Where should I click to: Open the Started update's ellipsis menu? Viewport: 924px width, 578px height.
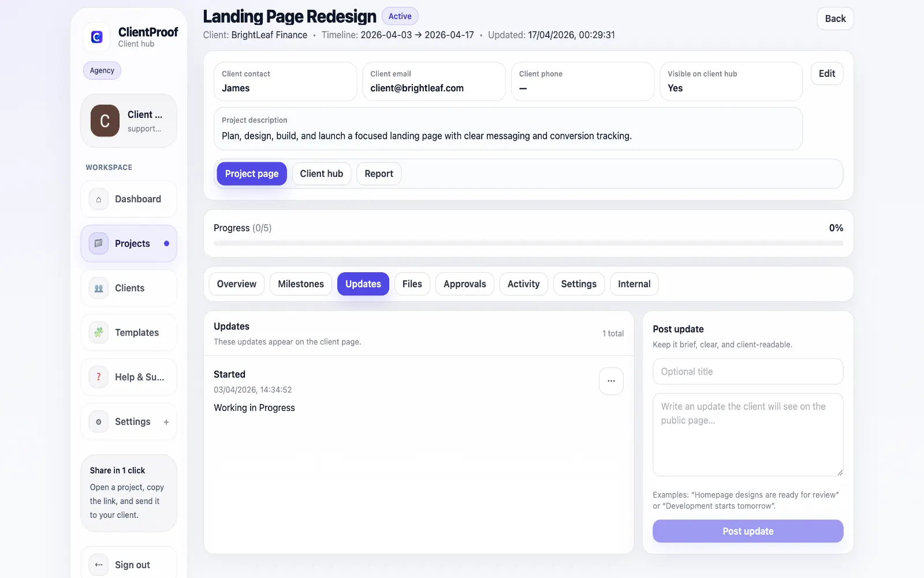pyautogui.click(x=611, y=381)
